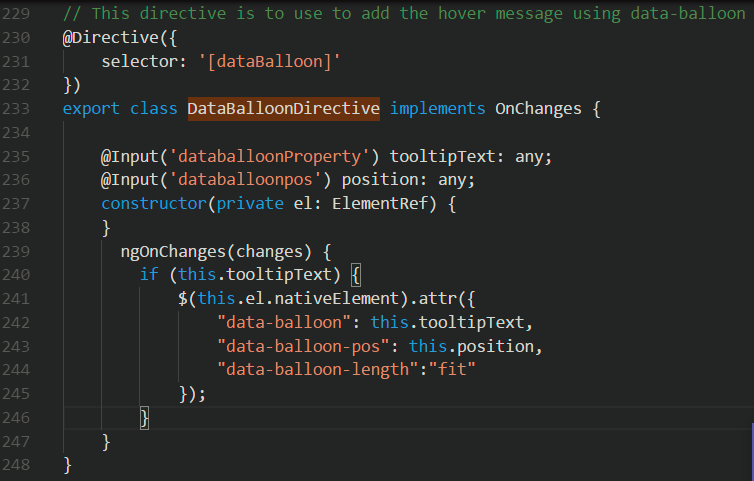Place cursor on the '[dataBalloon]' selector string

tap(283, 62)
